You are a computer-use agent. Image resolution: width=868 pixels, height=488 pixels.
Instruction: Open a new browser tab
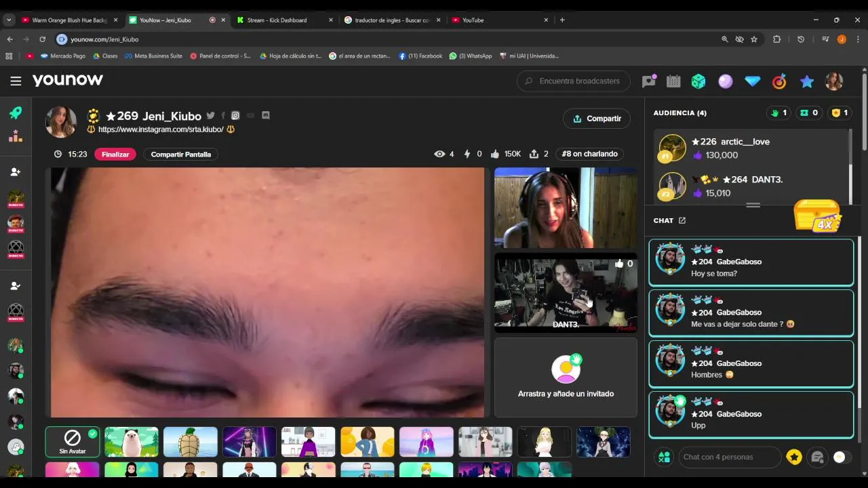[x=562, y=20]
